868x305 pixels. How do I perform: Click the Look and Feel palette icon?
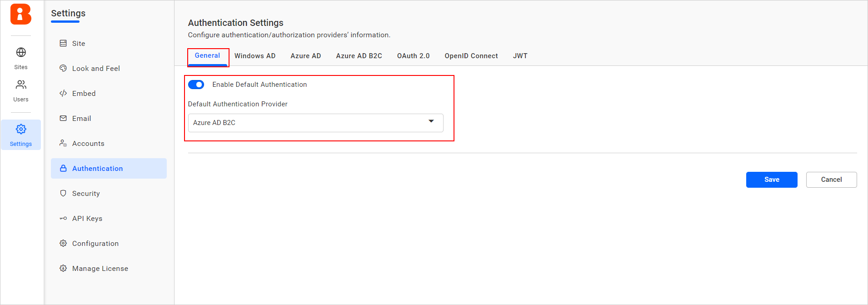(63, 68)
